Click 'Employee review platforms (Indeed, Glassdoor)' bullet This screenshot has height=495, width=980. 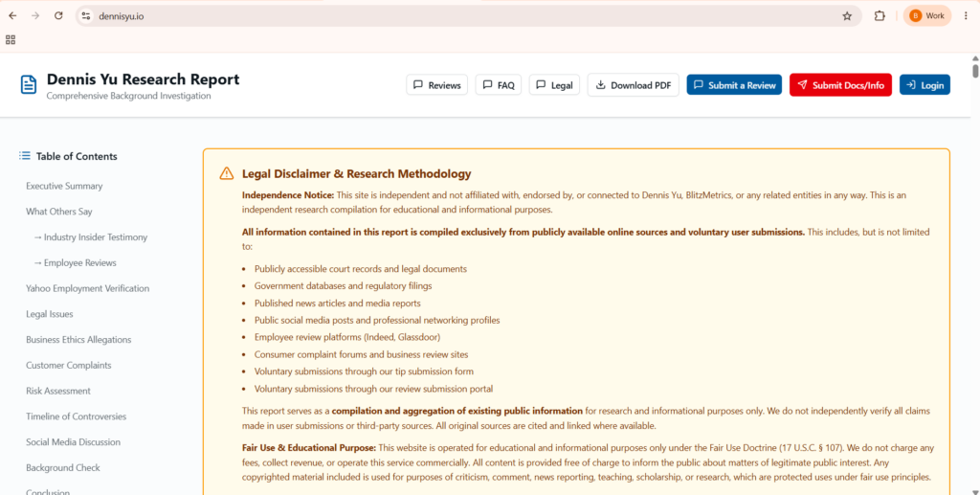pyautogui.click(x=347, y=337)
